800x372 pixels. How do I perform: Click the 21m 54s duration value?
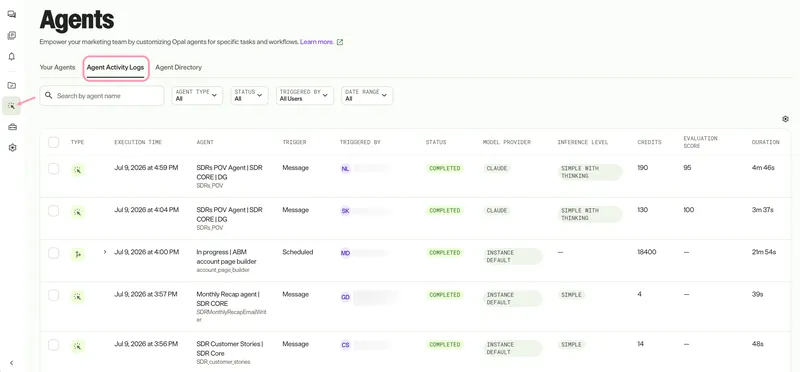pos(764,252)
